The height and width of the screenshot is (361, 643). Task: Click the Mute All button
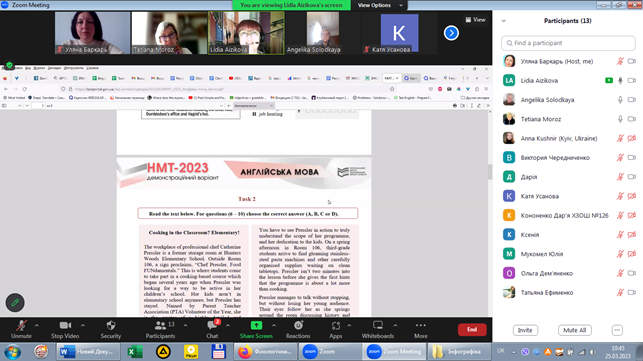pyautogui.click(x=575, y=330)
